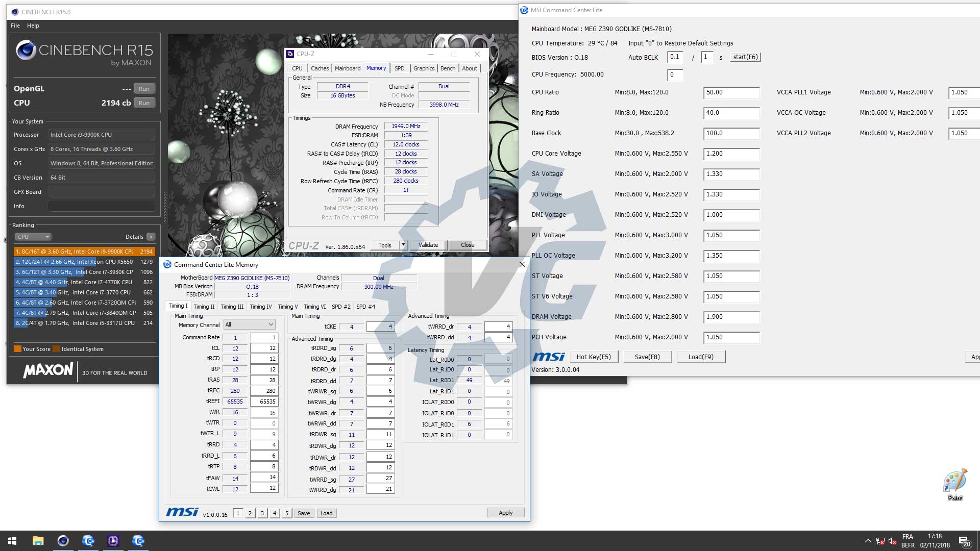
Task: Open Windows Start menu
Action: click(12, 541)
